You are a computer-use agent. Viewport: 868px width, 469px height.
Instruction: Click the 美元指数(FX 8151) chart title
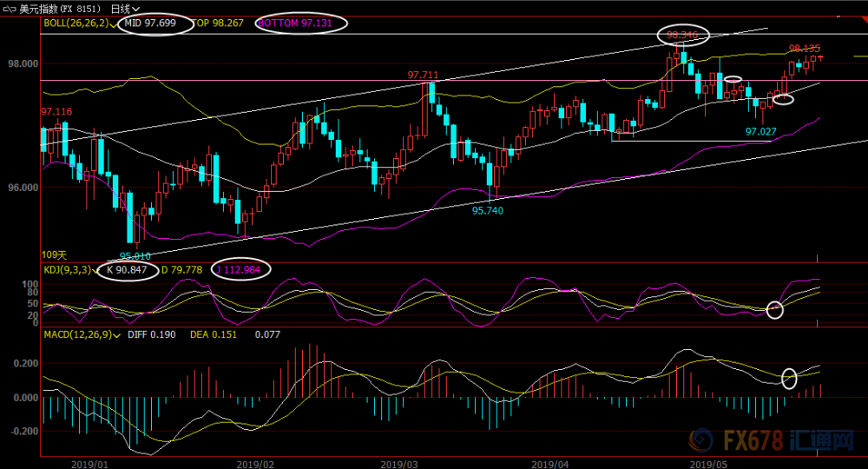click(x=61, y=9)
